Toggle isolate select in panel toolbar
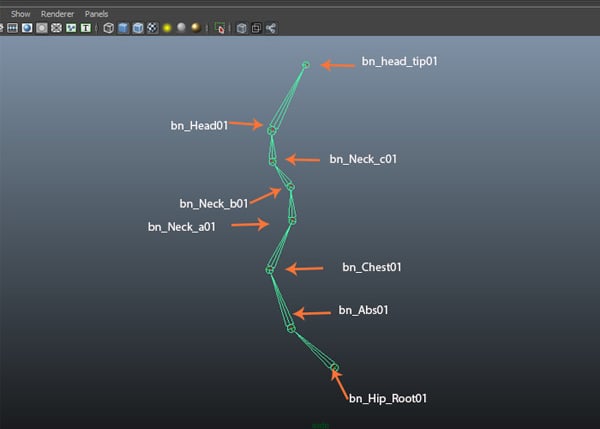The image size is (600, 429). point(219,28)
